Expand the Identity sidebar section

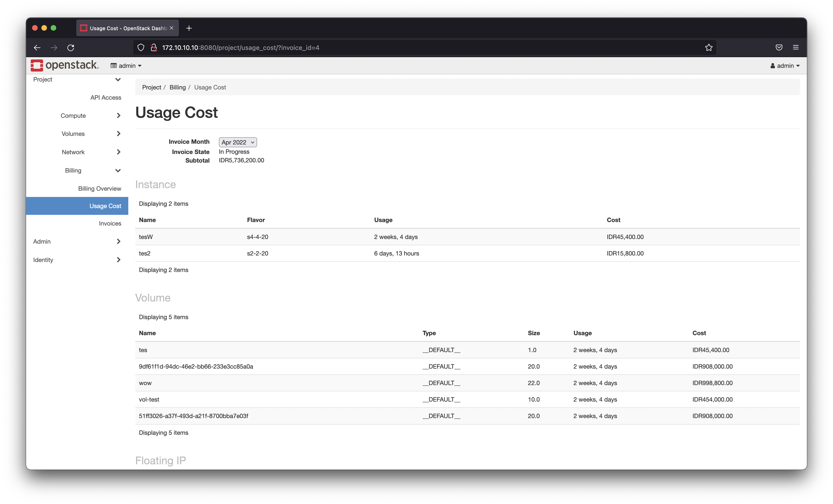click(x=77, y=259)
